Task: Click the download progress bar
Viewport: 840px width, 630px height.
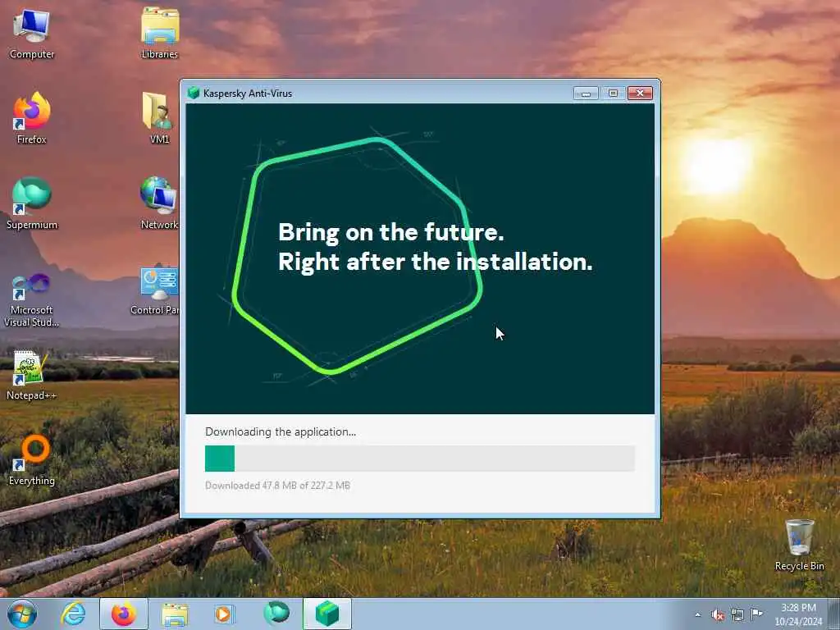Action: pos(420,459)
